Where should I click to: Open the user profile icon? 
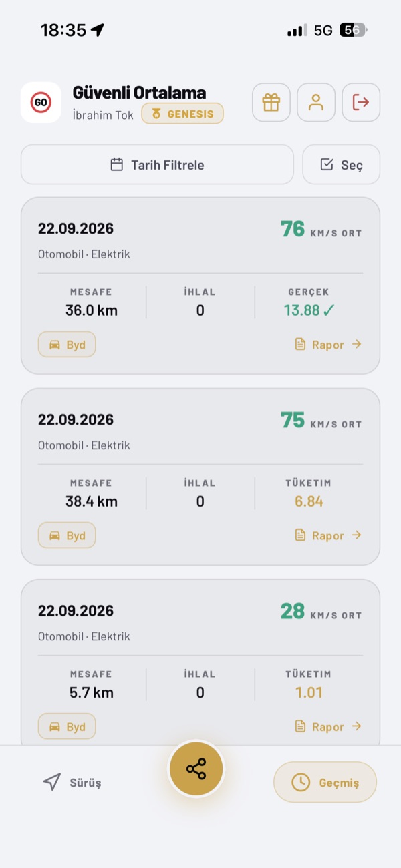(x=316, y=102)
